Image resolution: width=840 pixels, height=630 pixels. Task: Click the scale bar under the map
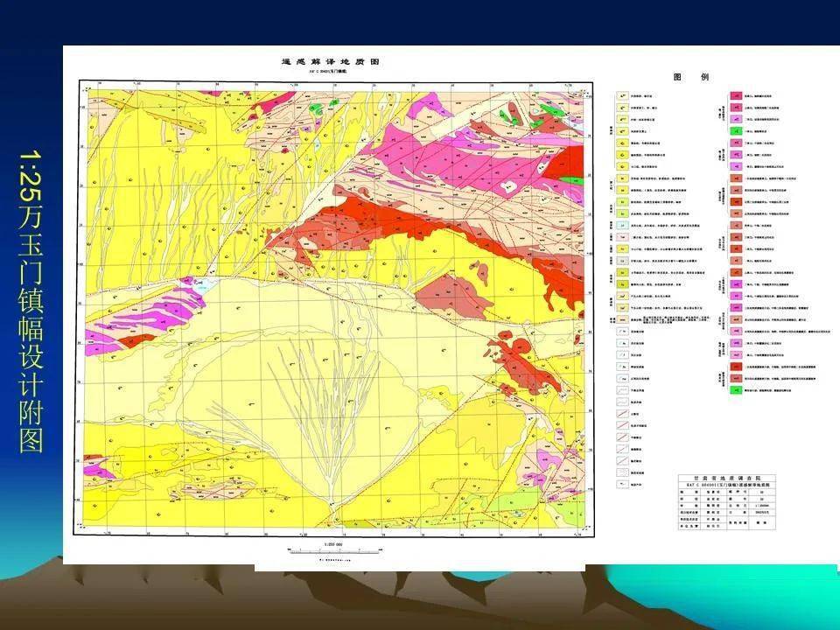click(335, 550)
